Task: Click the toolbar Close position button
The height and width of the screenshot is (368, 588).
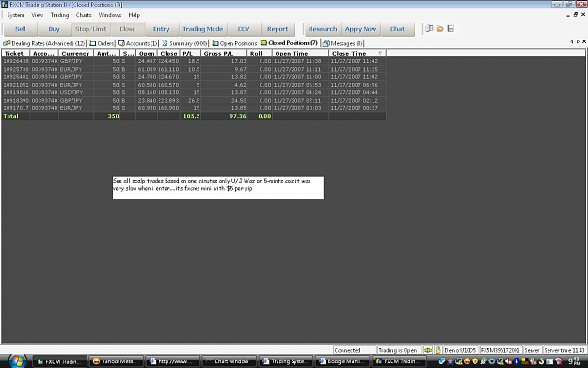Action: pyautogui.click(x=128, y=29)
